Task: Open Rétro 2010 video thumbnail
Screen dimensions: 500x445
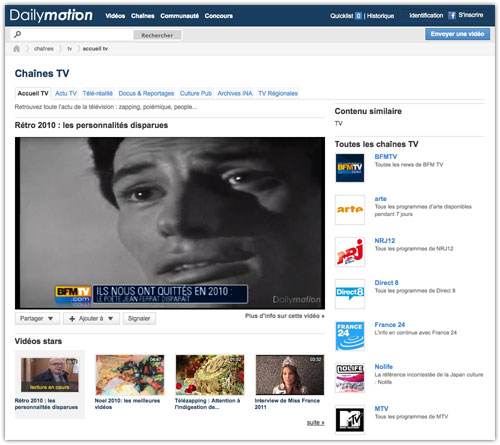Action: pos(50,375)
